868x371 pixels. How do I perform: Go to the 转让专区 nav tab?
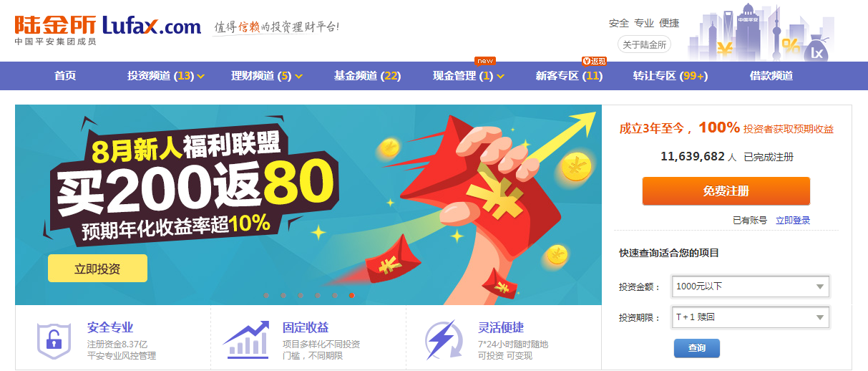pos(670,76)
